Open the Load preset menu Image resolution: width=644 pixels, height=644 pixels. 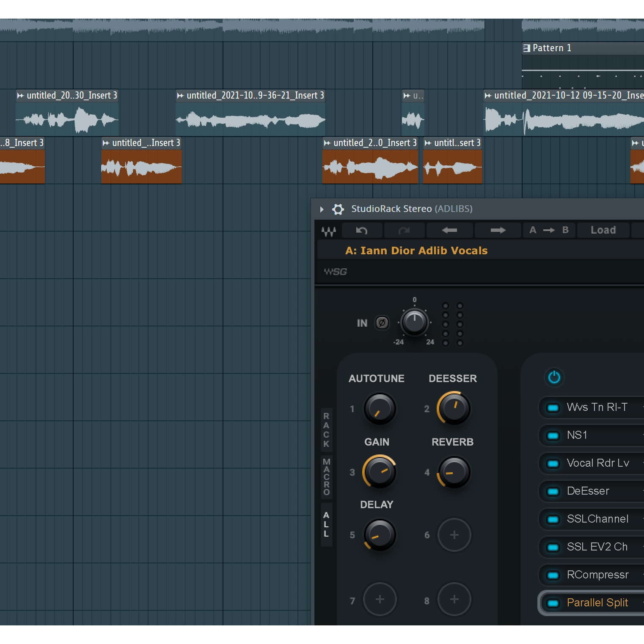(603, 230)
